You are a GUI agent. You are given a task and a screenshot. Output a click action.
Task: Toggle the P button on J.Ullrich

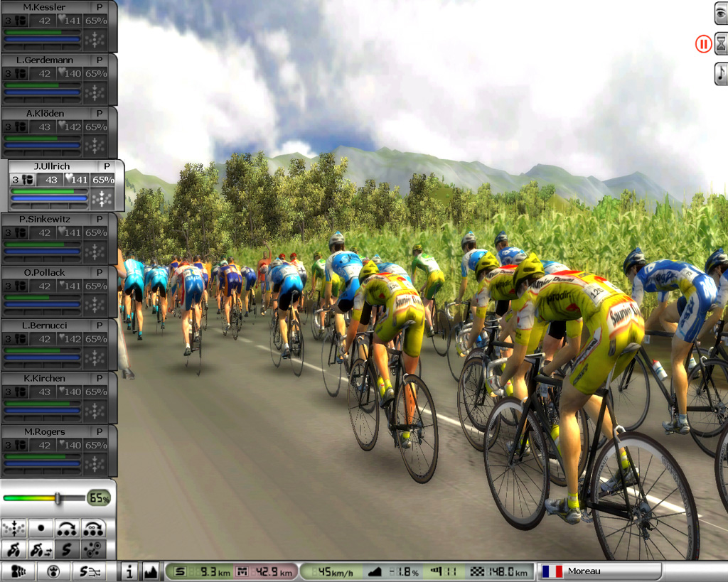point(107,166)
